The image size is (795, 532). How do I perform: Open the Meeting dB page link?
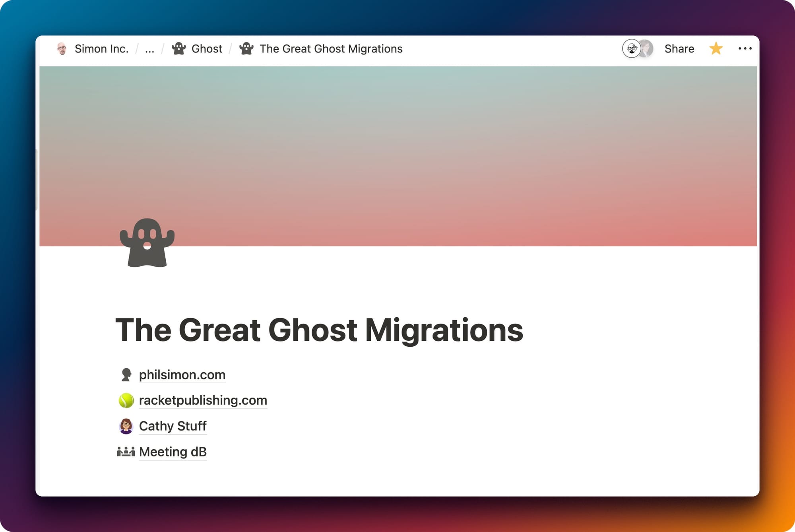click(173, 452)
